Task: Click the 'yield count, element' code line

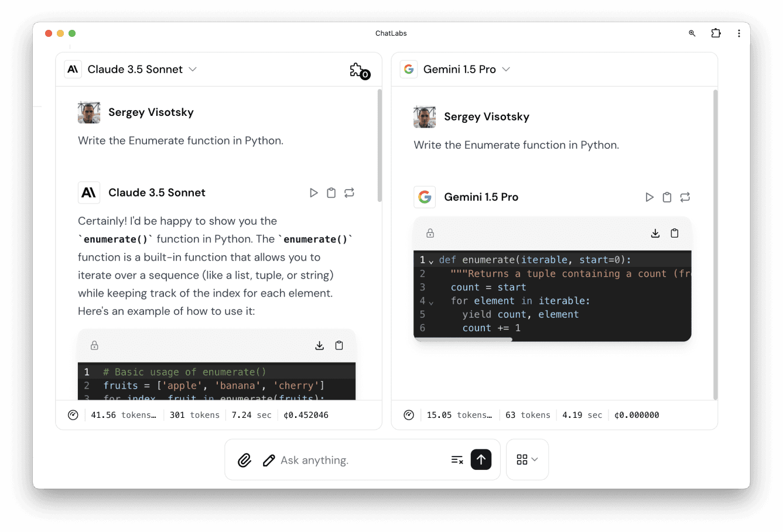Action: (521, 314)
